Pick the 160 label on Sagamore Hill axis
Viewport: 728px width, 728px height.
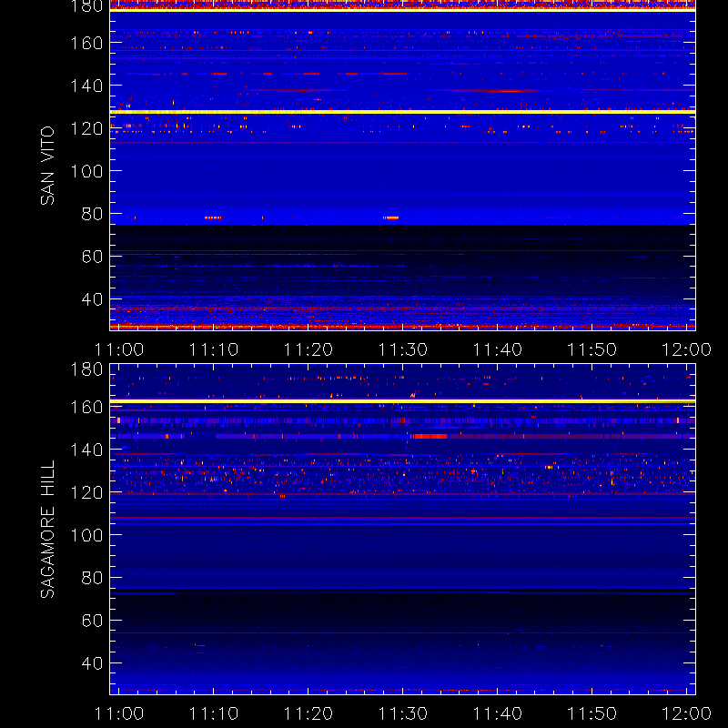tap(86, 407)
